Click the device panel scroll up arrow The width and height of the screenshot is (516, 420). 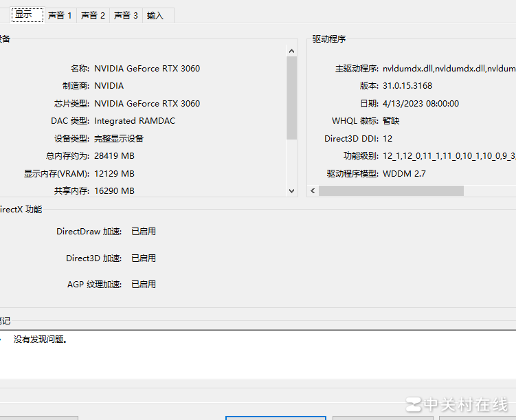tap(291, 50)
